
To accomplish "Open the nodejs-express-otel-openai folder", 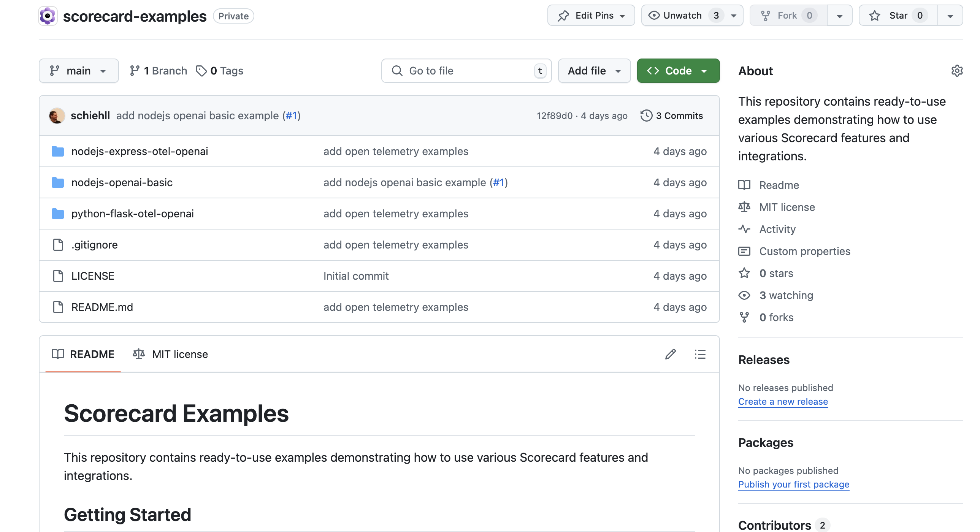I will [x=140, y=151].
